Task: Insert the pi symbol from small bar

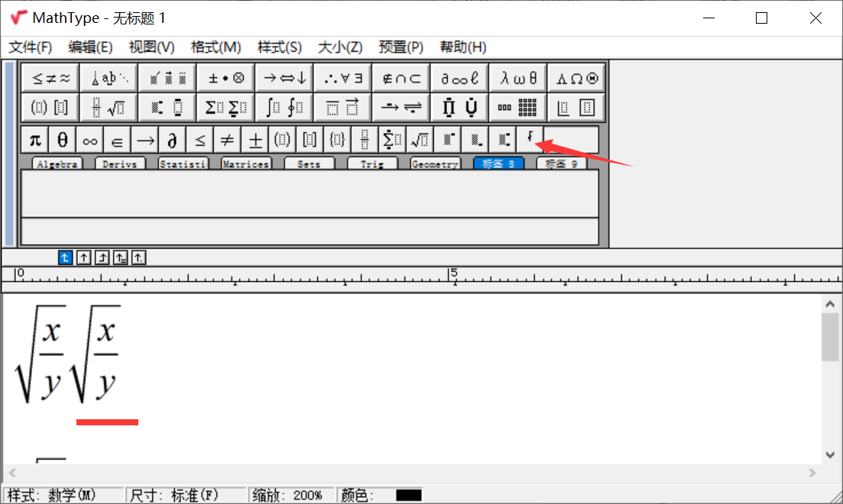Action: [x=35, y=141]
